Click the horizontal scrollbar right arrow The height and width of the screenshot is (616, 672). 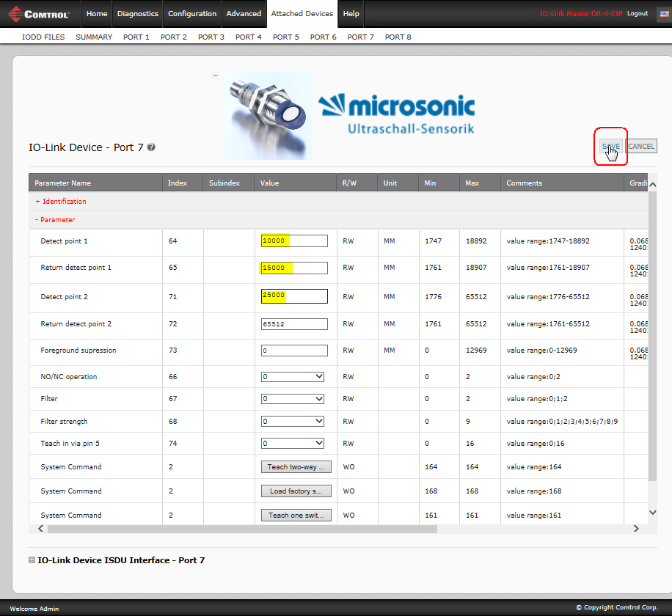click(x=636, y=529)
